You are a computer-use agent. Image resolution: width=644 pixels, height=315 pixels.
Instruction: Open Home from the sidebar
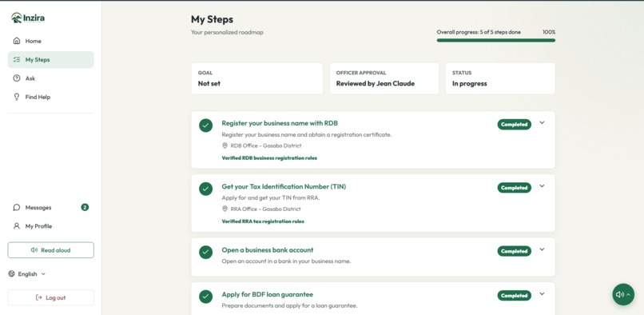50,41
